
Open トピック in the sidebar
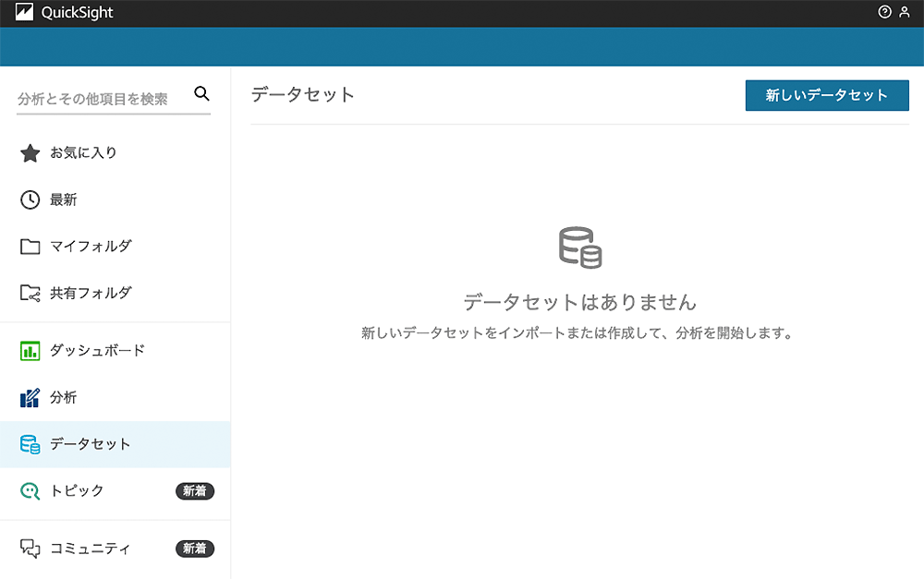click(x=115, y=490)
